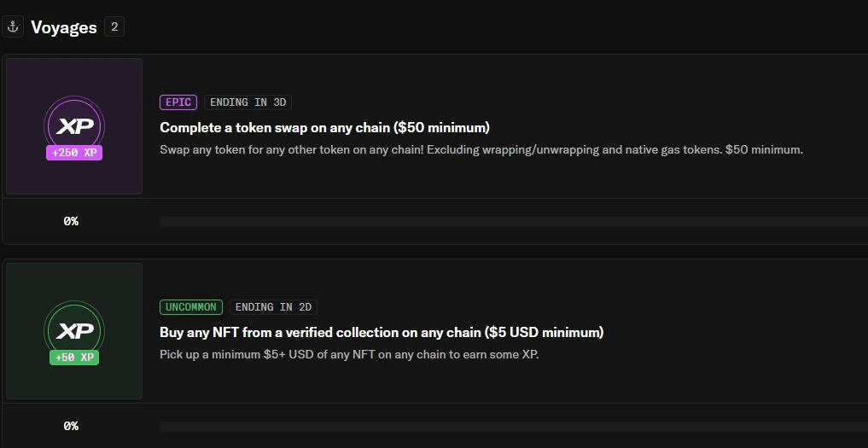Click the token swap progress bar
The image size is (868, 448).
tap(514, 222)
